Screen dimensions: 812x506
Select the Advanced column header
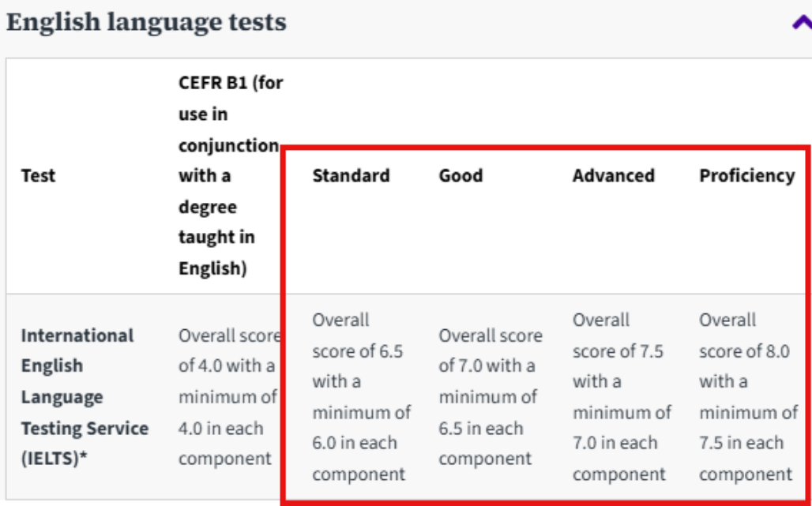[x=613, y=175]
